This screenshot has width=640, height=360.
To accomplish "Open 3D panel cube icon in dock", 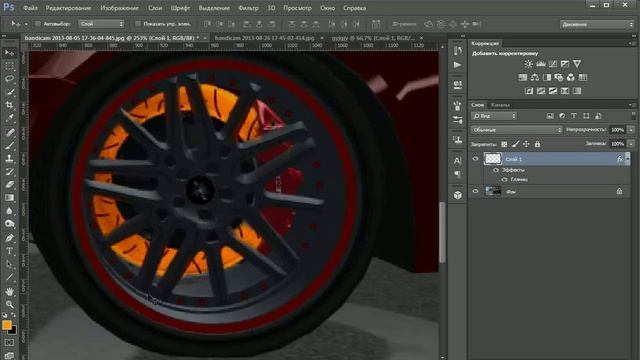I will (x=458, y=195).
